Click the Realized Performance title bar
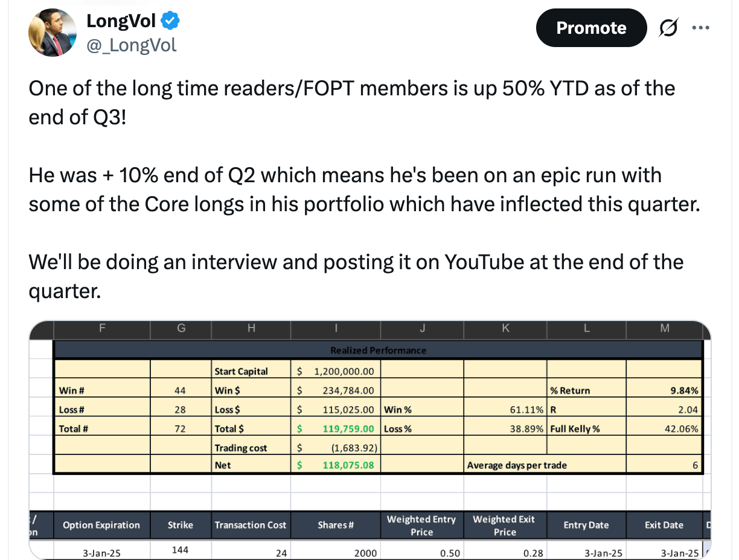The height and width of the screenshot is (560, 739). [378, 350]
